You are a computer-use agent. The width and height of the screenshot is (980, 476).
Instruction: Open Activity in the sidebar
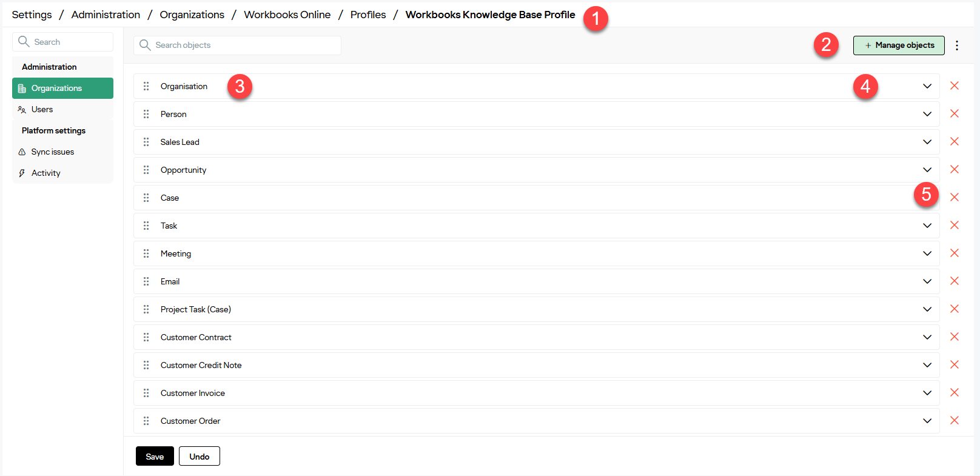[x=62, y=173]
